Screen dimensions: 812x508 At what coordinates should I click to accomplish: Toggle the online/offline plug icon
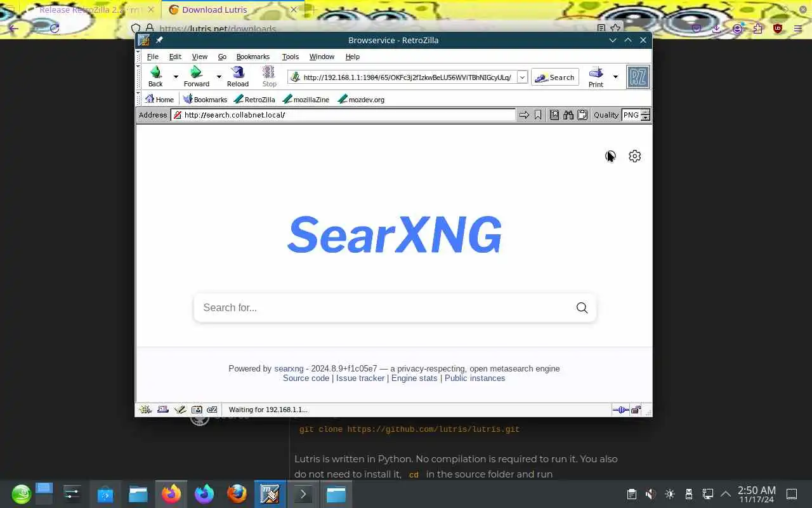pos(620,410)
